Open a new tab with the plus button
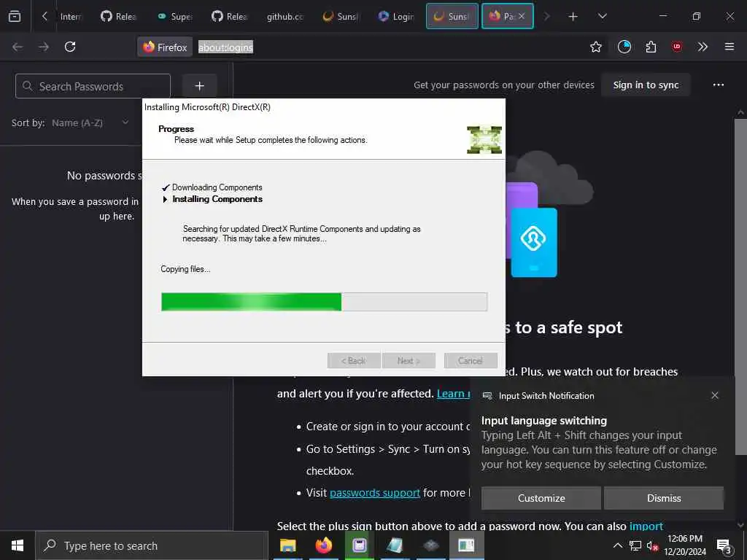747x560 pixels. click(x=573, y=17)
